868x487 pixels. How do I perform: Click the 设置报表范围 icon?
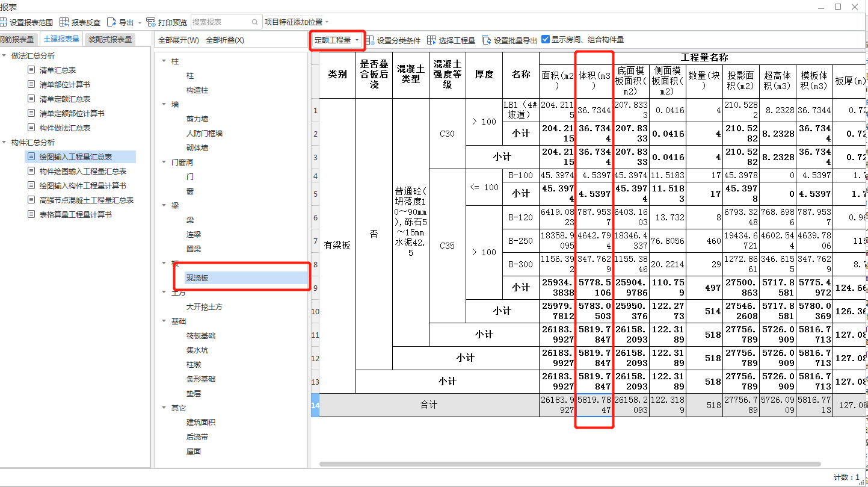pyautogui.click(x=3, y=22)
